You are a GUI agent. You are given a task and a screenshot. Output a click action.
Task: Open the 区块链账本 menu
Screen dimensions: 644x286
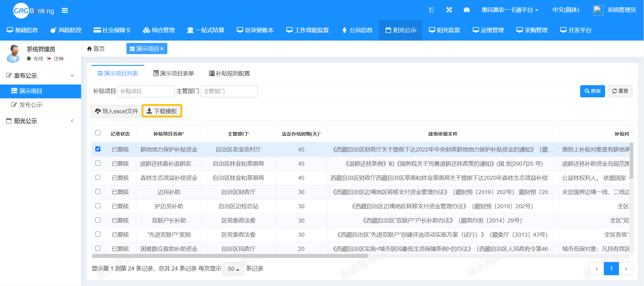(255, 30)
